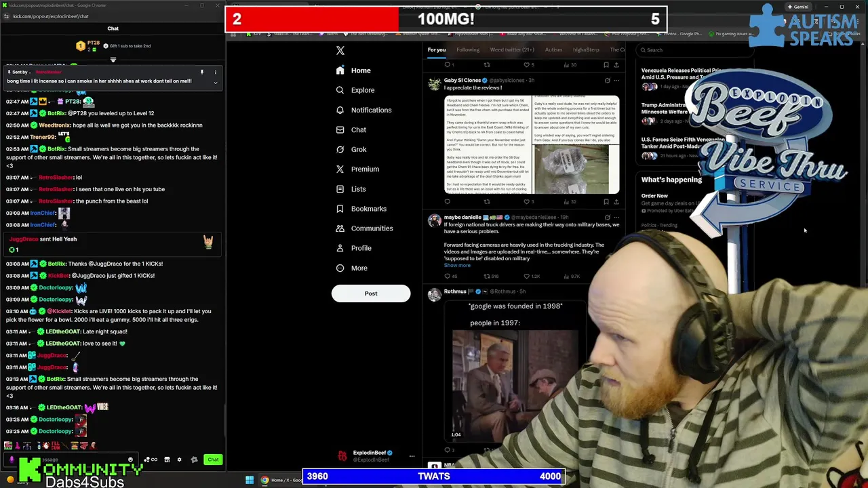Screen dimensions: 868x488
Task: Bookmark the Gaby SI Clones post
Action: [x=606, y=201]
